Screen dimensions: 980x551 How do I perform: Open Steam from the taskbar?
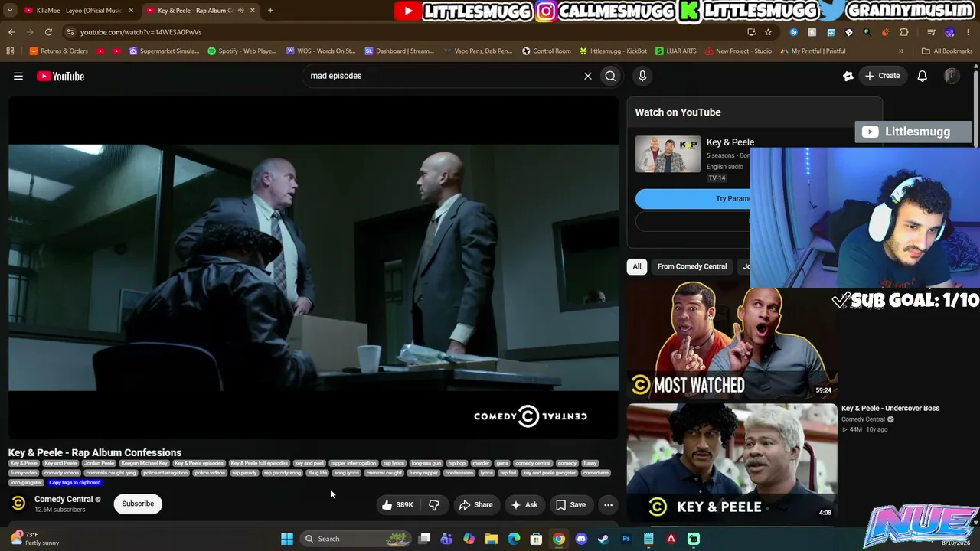coord(603,539)
